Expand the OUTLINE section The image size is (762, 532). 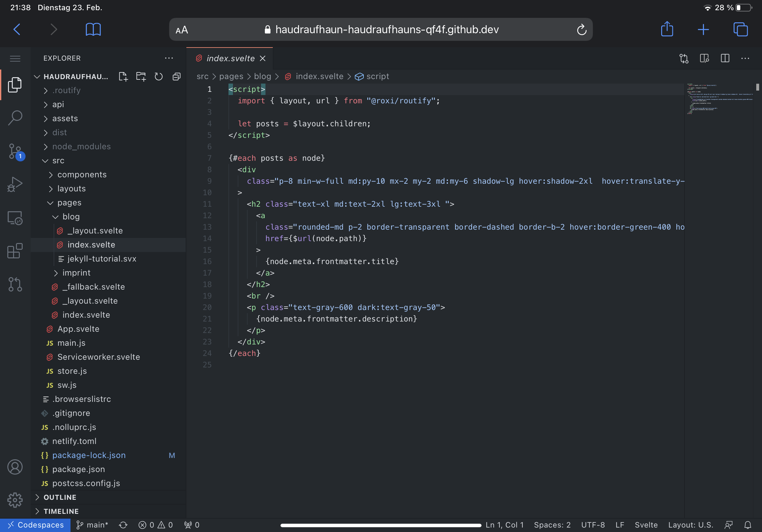(60, 497)
